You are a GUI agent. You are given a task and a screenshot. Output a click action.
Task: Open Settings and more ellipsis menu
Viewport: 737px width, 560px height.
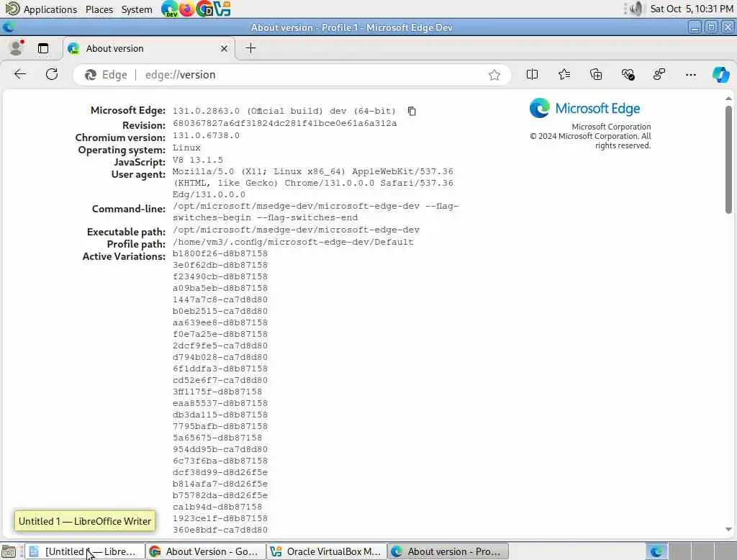pos(690,74)
